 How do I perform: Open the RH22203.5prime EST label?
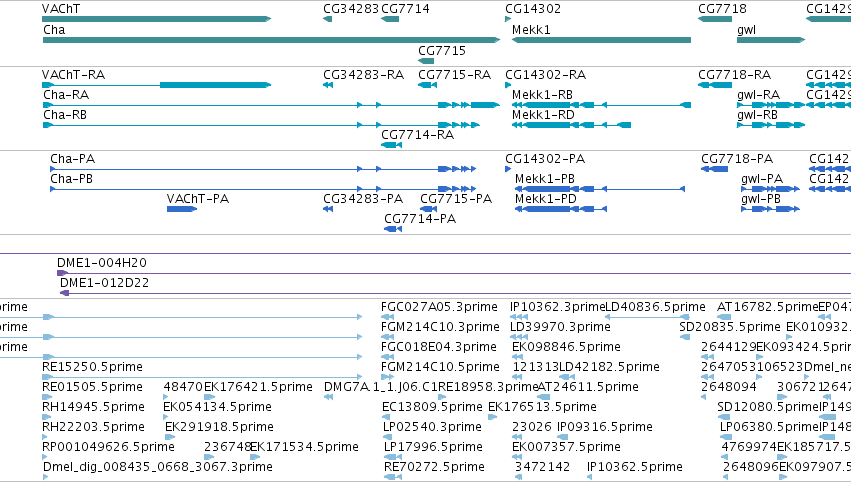point(93,427)
